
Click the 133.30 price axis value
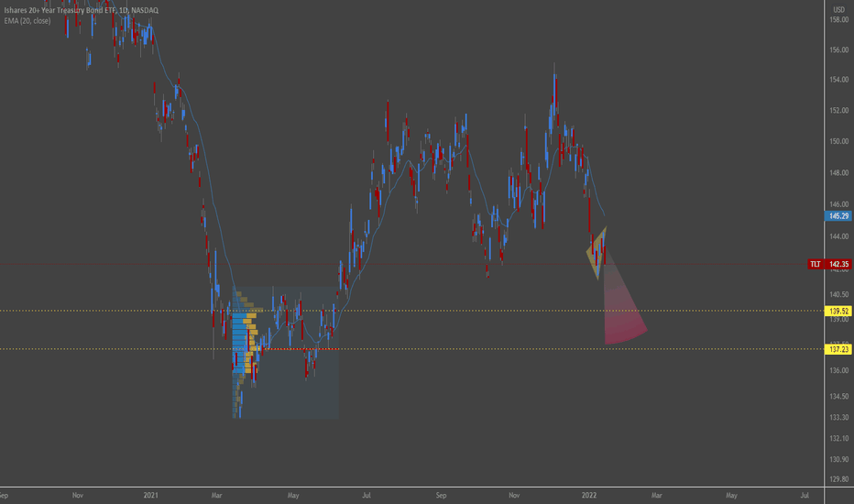[838, 417]
